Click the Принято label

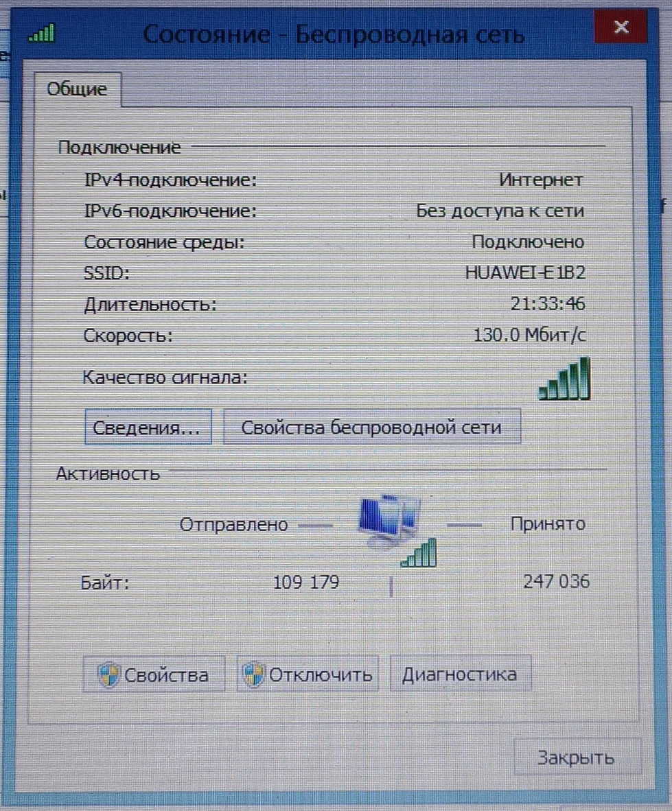coord(548,524)
